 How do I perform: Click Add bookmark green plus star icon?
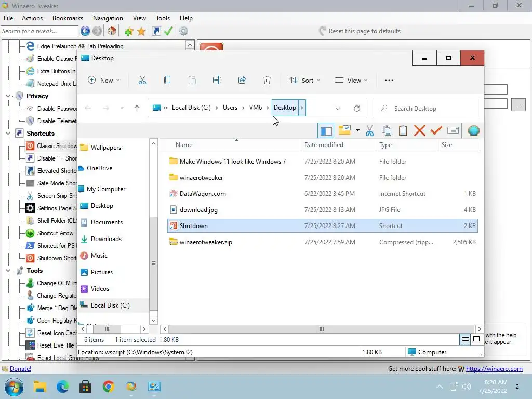(129, 32)
